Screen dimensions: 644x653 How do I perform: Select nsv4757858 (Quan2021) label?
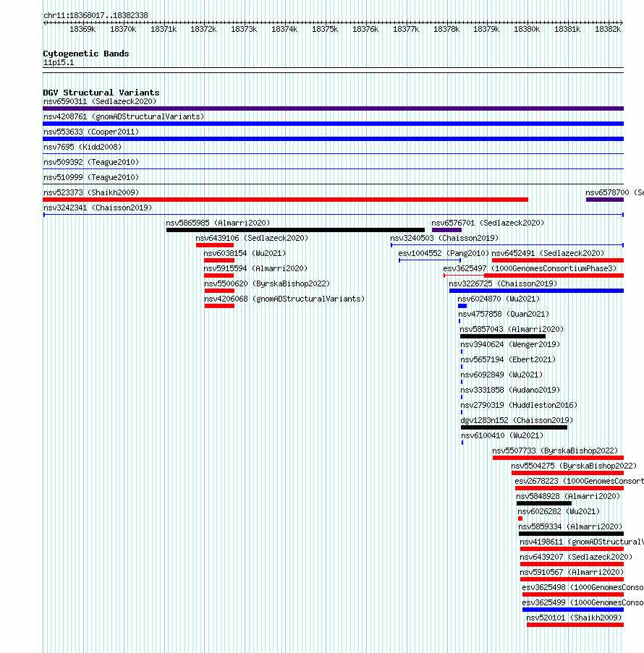tap(504, 314)
